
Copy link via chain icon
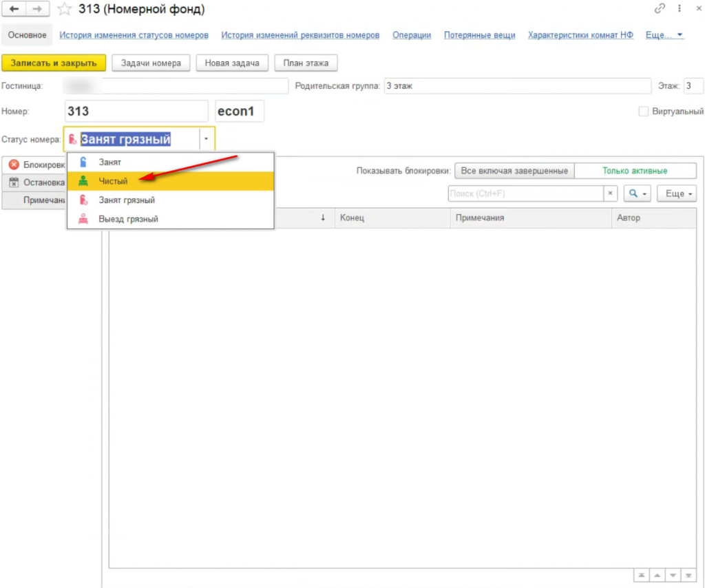pyautogui.click(x=660, y=8)
